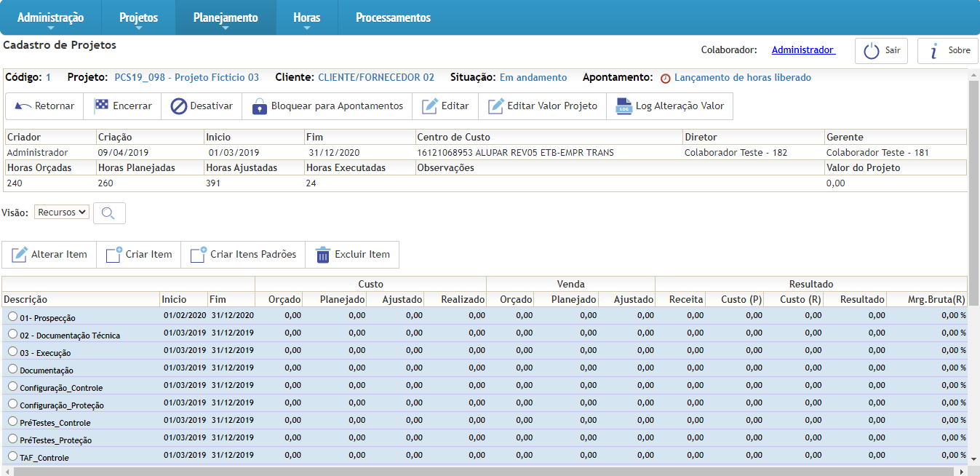Click the horizontal scrollbar at the bottom
The height and width of the screenshot is (476, 980).
coord(480,471)
